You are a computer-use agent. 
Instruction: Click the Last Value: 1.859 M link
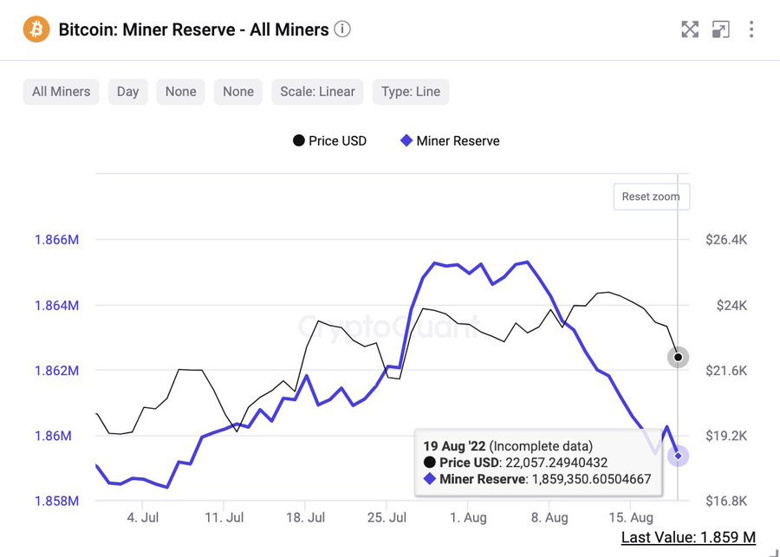(688, 537)
